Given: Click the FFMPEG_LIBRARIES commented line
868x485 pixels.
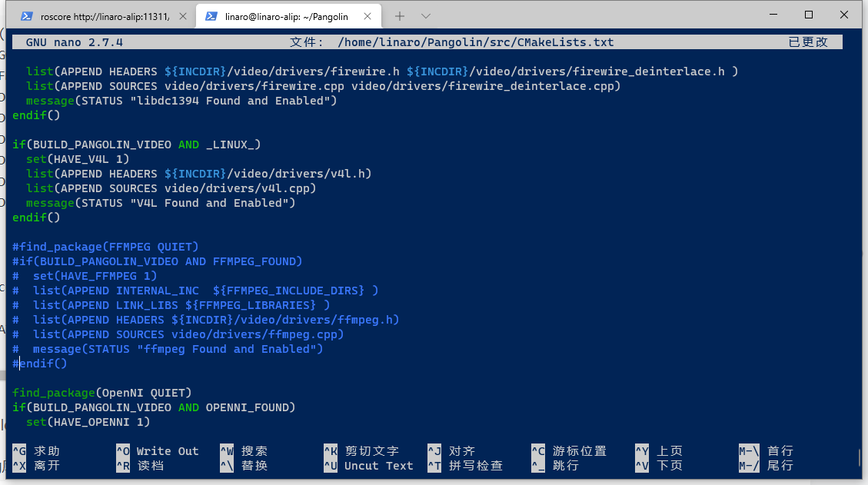Looking at the screenshot, I should (171, 305).
